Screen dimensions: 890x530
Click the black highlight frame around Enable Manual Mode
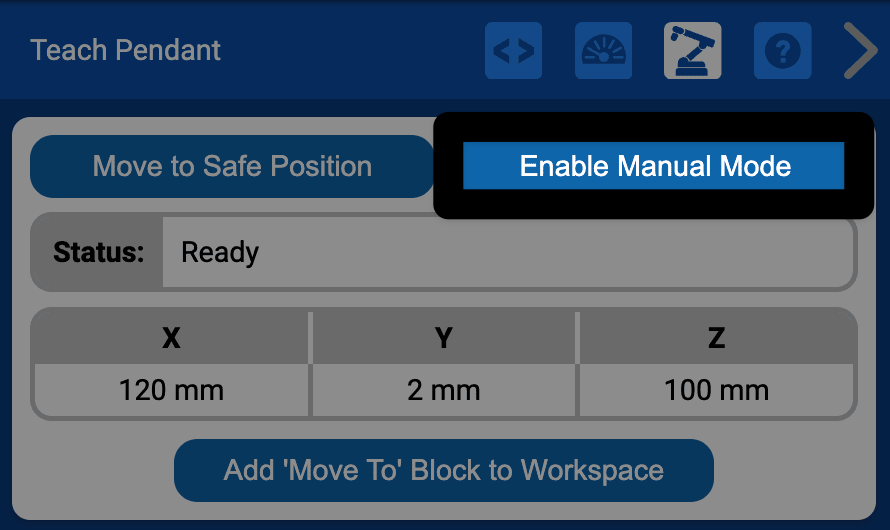(x=654, y=203)
